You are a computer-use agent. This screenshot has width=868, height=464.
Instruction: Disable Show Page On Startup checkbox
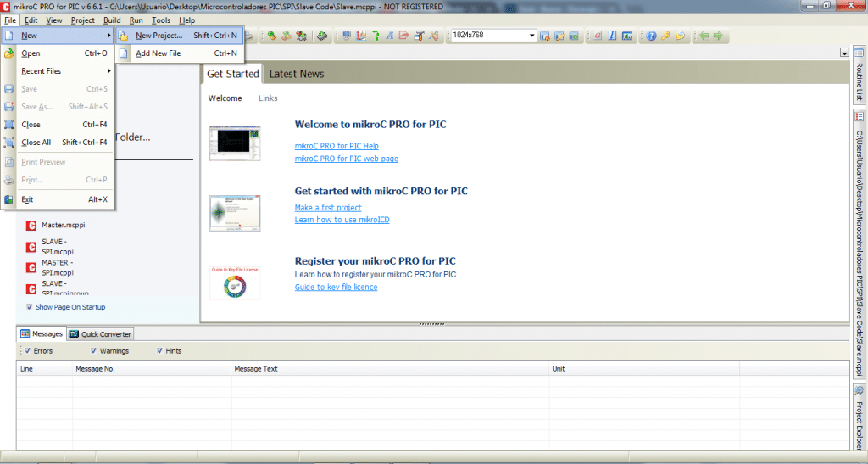(30, 307)
